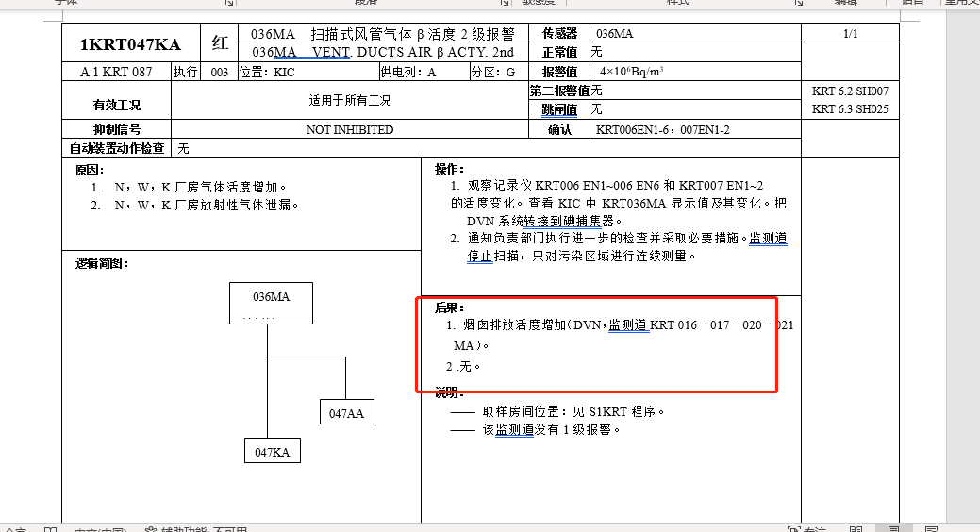Click the proofing check icon in status bar

point(45,529)
